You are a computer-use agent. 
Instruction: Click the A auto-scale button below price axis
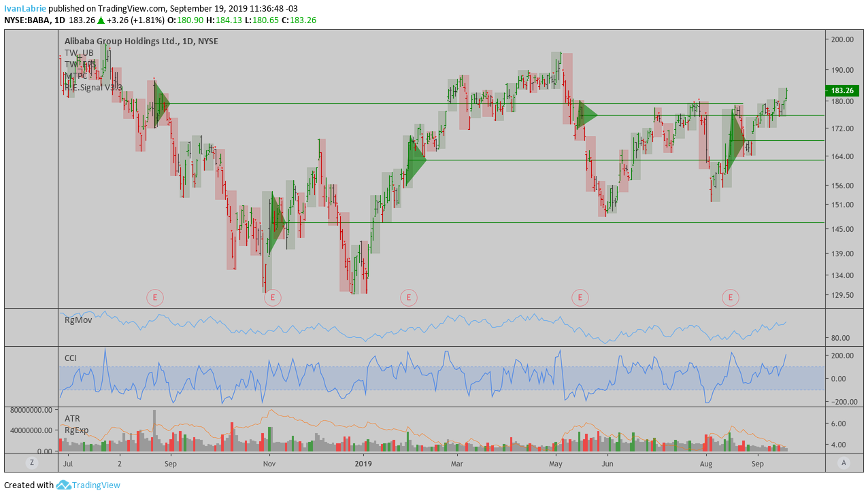[844, 463]
